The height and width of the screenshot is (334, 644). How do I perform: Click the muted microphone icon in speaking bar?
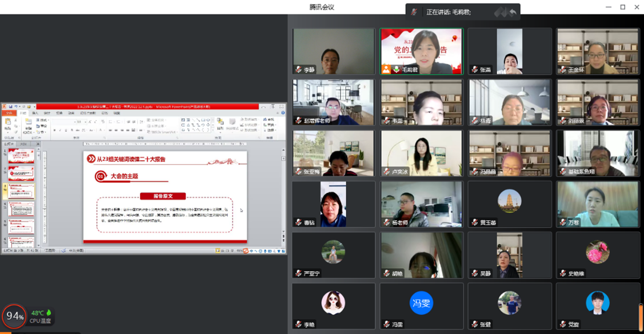click(415, 12)
